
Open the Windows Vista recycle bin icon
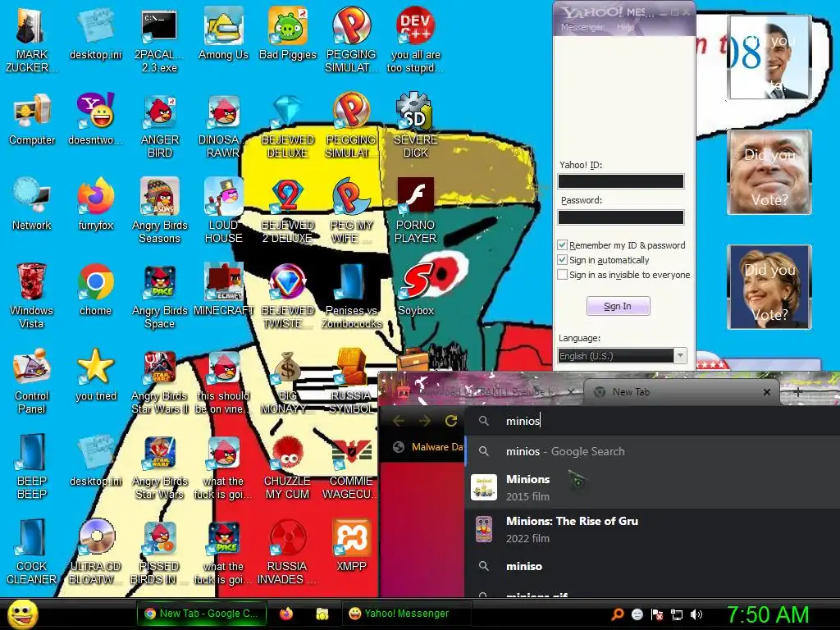(31, 282)
